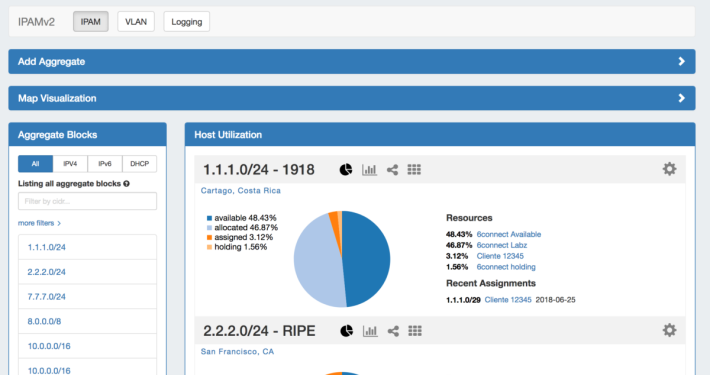Image resolution: width=710 pixels, height=375 pixels.
Task: Open 2.2.2.0/24 in the aggregate list
Action: click(47, 272)
